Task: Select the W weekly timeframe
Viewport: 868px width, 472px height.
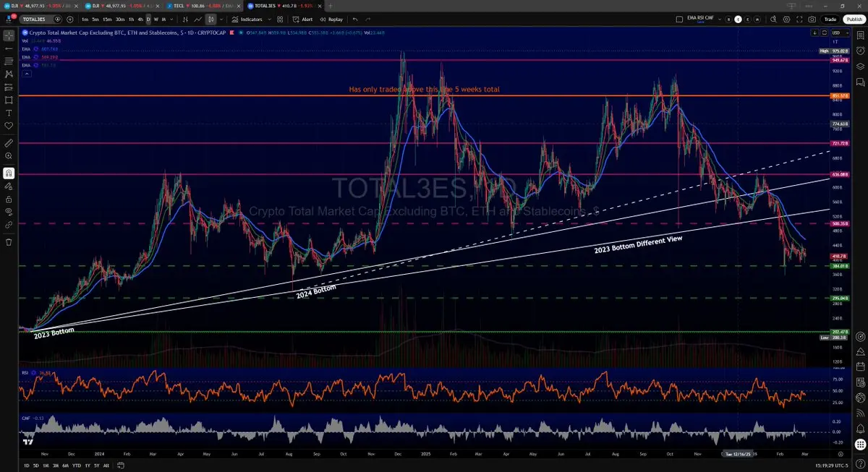Action: (x=156, y=20)
